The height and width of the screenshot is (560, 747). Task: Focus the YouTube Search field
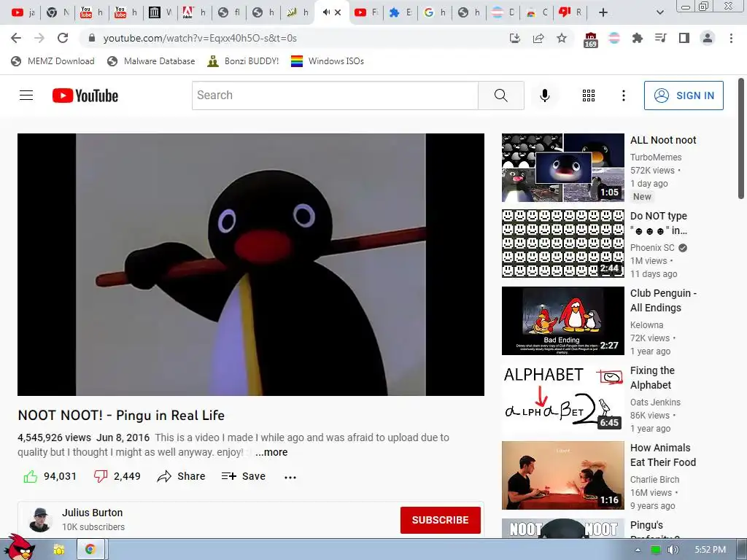click(x=335, y=96)
